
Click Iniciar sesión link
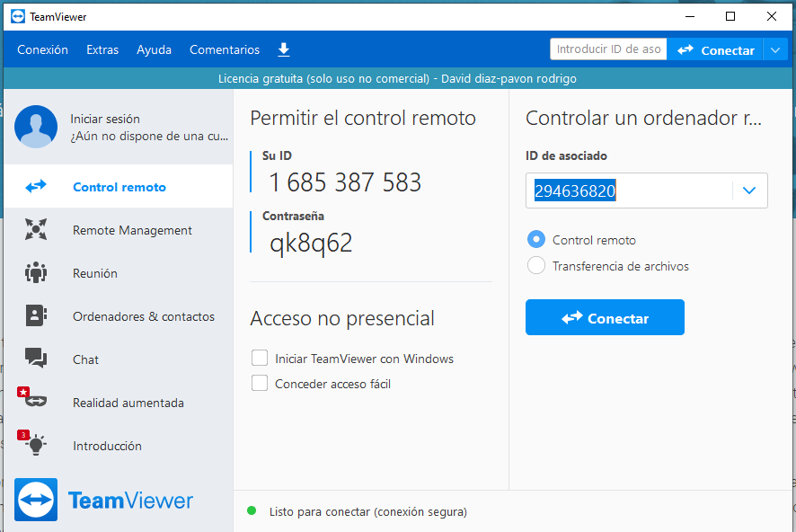pos(105,119)
